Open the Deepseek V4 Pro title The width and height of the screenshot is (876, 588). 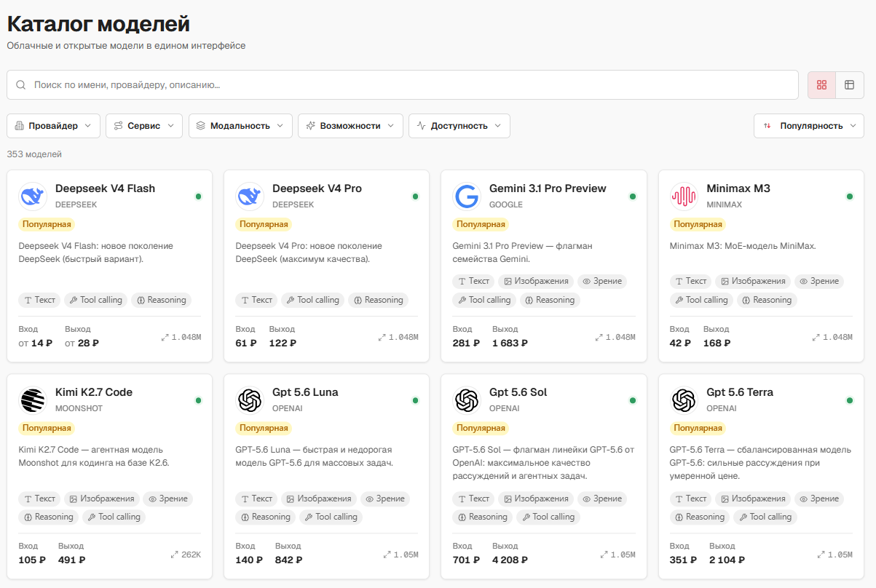(x=317, y=188)
